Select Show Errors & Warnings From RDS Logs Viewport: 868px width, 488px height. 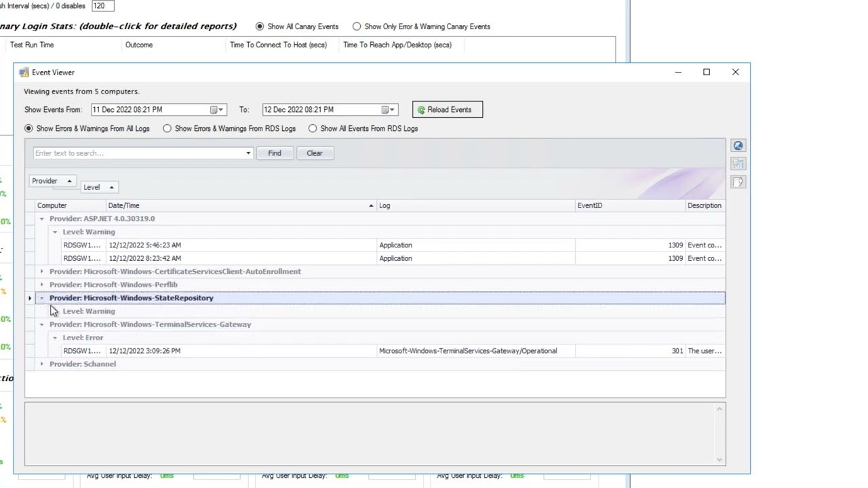(x=229, y=129)
